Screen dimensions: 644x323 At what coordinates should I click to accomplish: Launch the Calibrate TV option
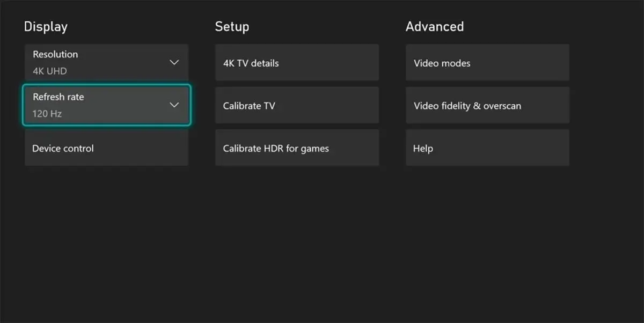(x=297, y=106)
